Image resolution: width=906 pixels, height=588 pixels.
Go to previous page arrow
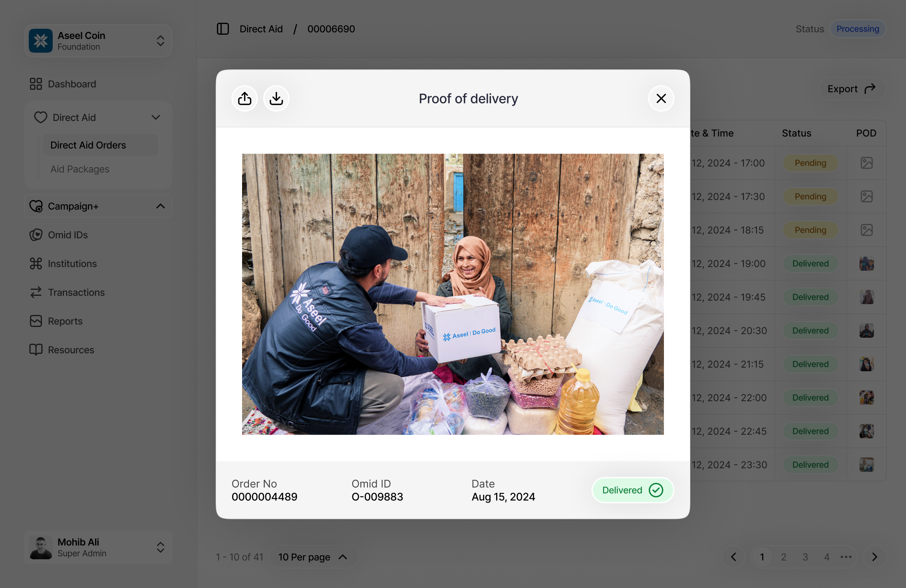733,557
